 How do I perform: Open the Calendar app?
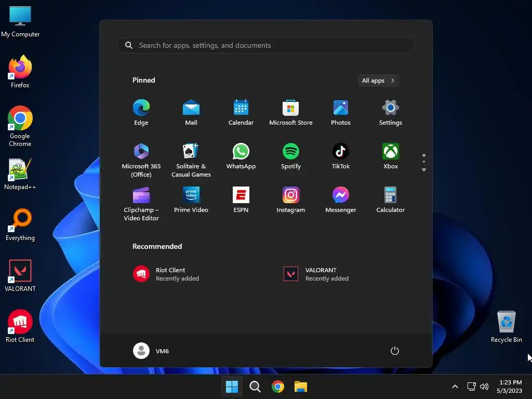(241, 113)
